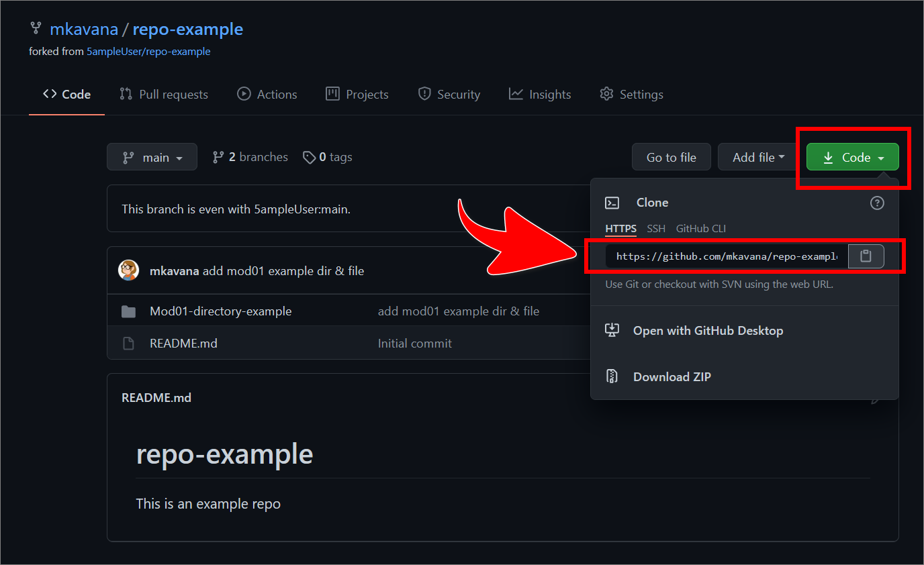Open the main branch dropdown

[152, 157]
